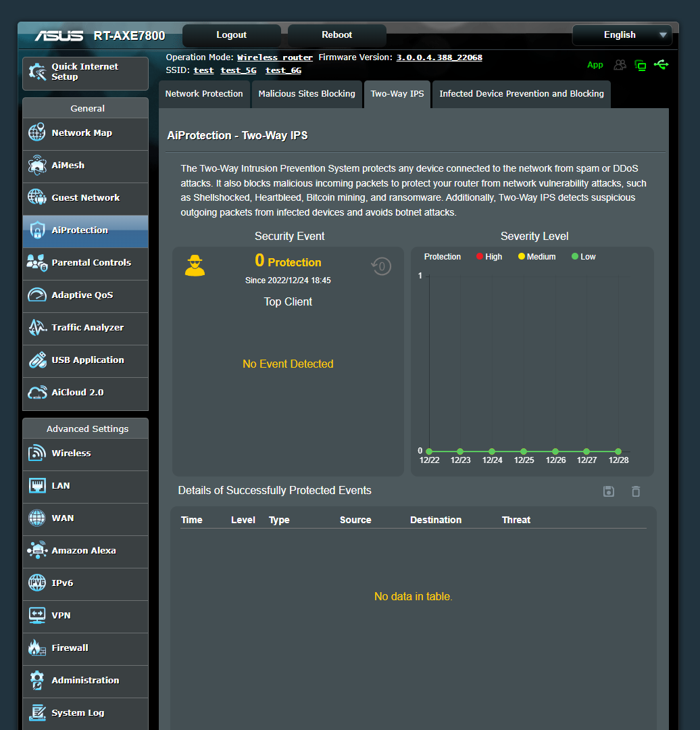Screen dimensions: 700x730
Task: Toggle the Low severity legend
Action: (584, 257)
